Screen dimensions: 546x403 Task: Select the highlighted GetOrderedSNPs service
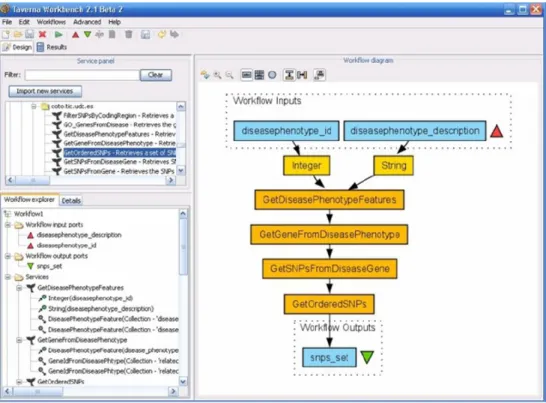[x=119, y=153]
